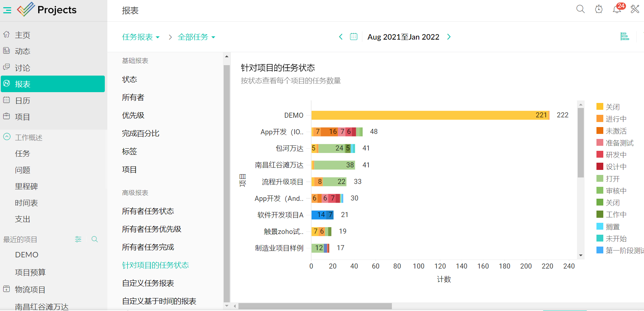Click recent projects filter icon

tap(78, 239)
